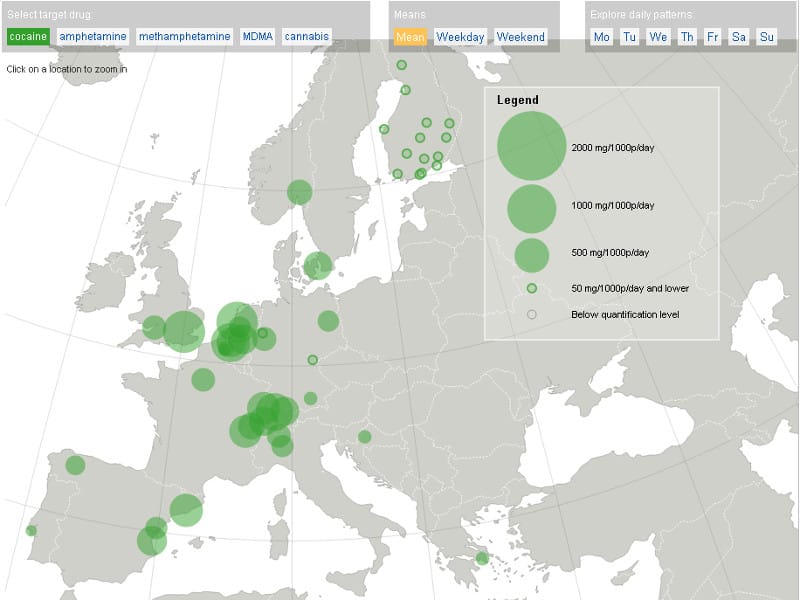The width and height of the screenshot is (800, 600).
Task: Select MDMA as target drug
Action: [257, 37]
